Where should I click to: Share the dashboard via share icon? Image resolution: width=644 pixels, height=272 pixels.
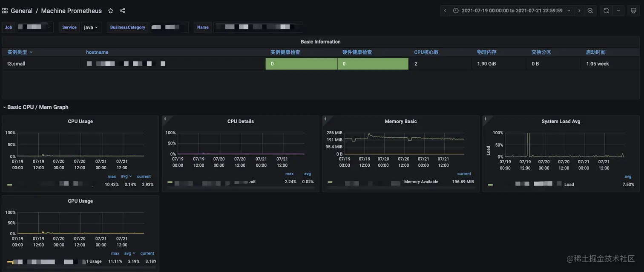[x=123, y=11]
